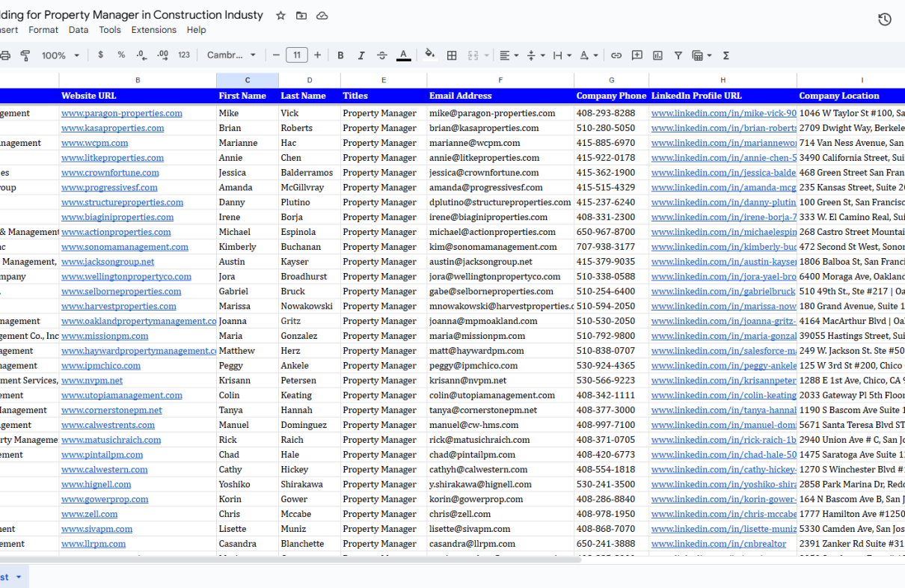The width and height of the screenshot is (905, 588).
Task: Open vertical align dropdown
Action: tap(536, 55)
